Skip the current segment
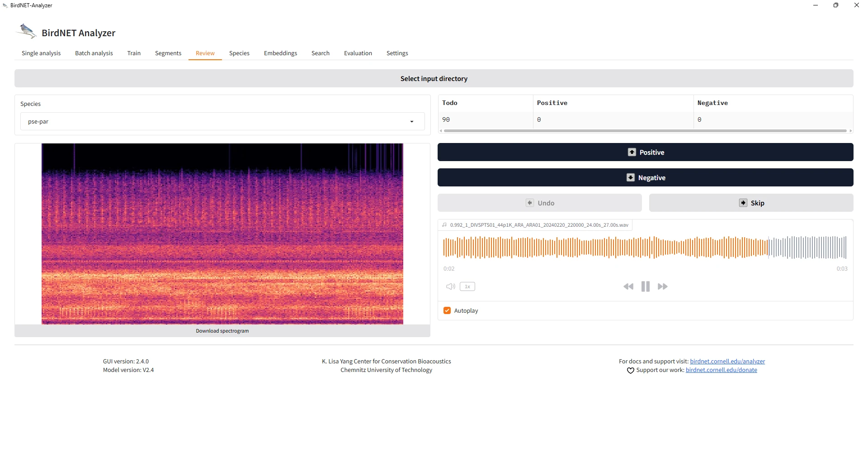This screenshot has width=868, height=467. pos(751,203)
